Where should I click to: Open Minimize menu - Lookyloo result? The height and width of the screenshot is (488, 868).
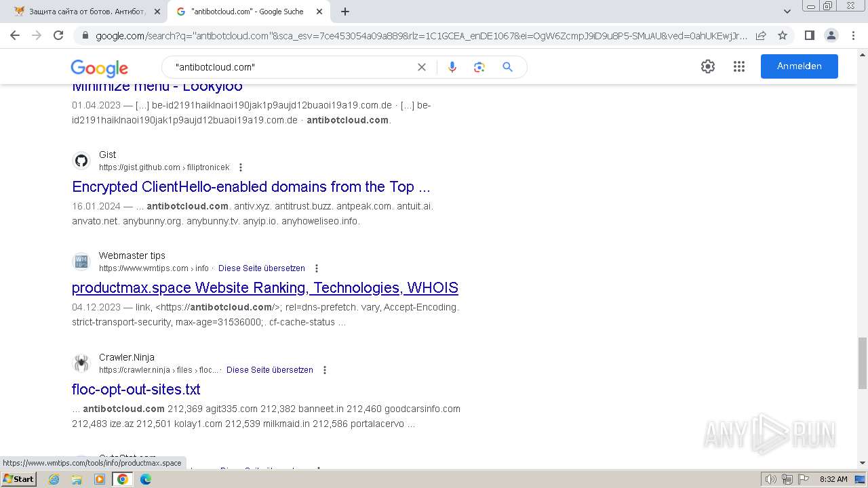click(157, 87)
